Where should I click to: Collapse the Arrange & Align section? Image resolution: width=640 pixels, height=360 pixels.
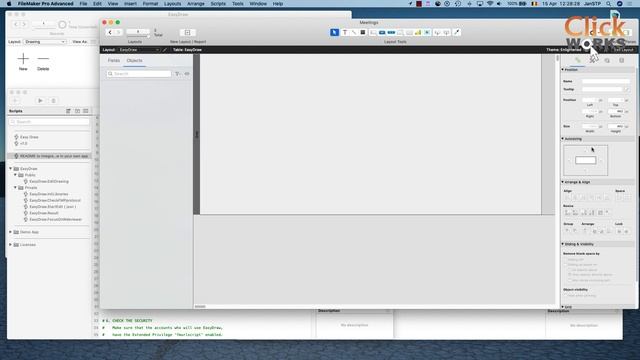click(562, 182)
